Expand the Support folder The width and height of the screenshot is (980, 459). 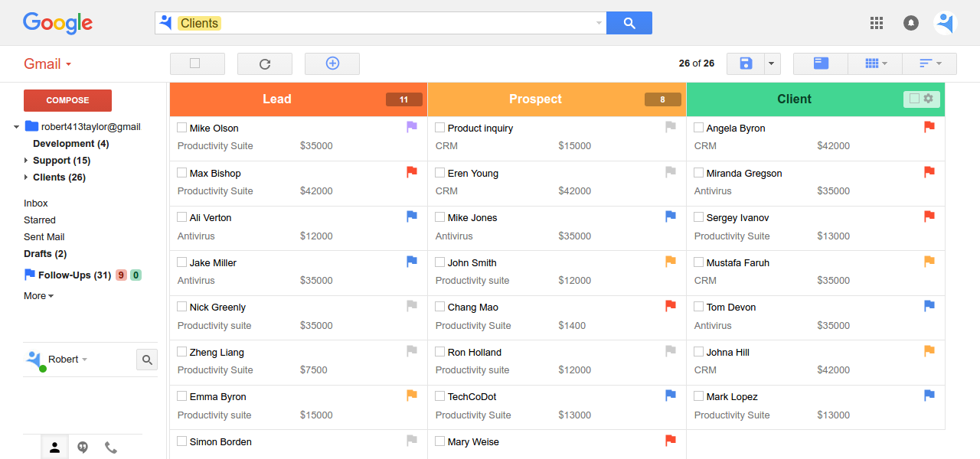pos(26,161)
